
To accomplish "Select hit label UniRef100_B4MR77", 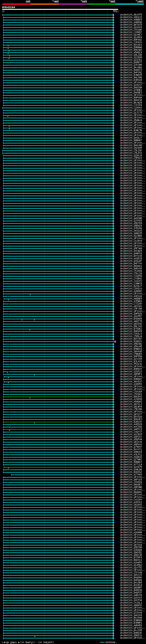I will click(131, 63).
